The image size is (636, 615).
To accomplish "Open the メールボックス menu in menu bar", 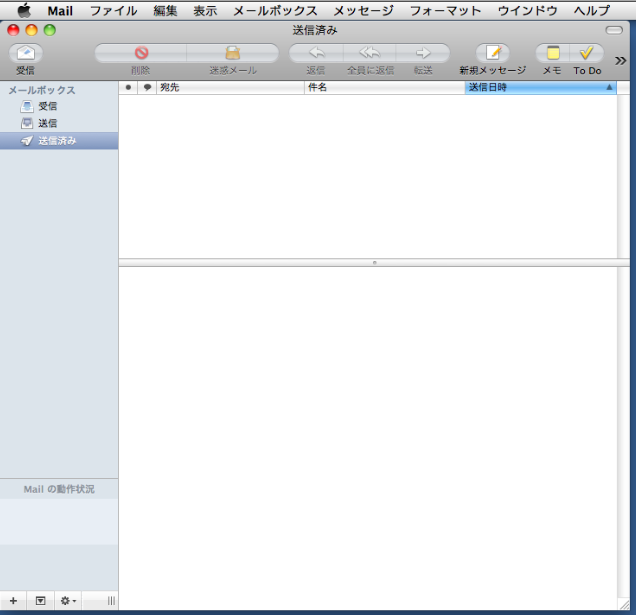I will tap(275, 11).
